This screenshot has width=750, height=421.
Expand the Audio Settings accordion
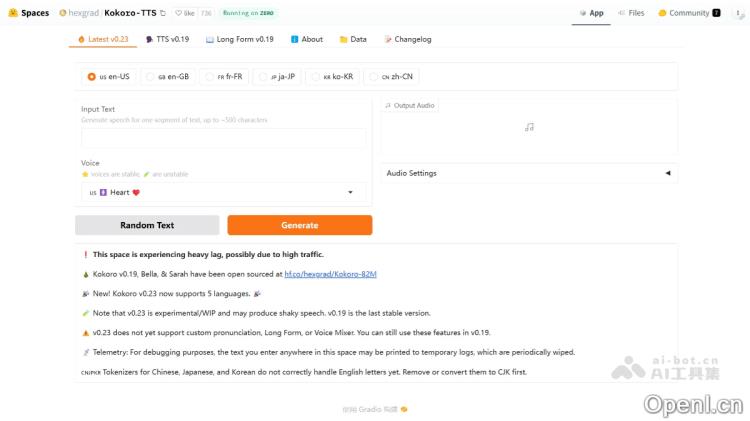[x=528, y=173]
